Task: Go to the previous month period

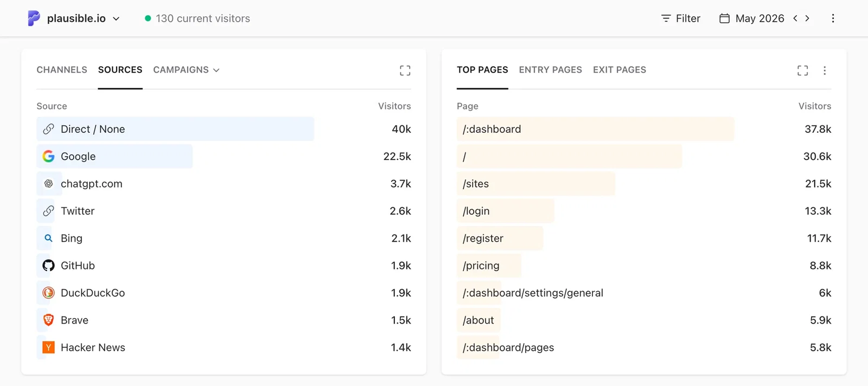Action: (795, 18)
